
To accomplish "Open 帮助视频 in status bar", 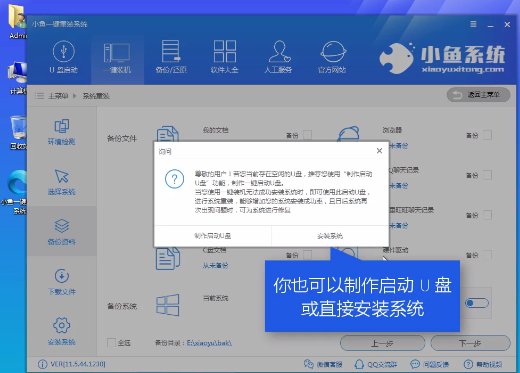I will click(x=483, y=364).
